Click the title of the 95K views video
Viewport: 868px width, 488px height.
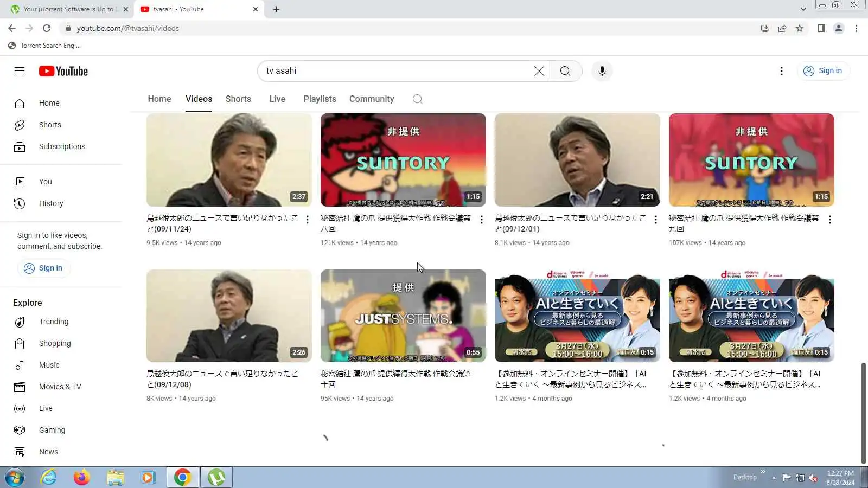click(x=395, y=379)
